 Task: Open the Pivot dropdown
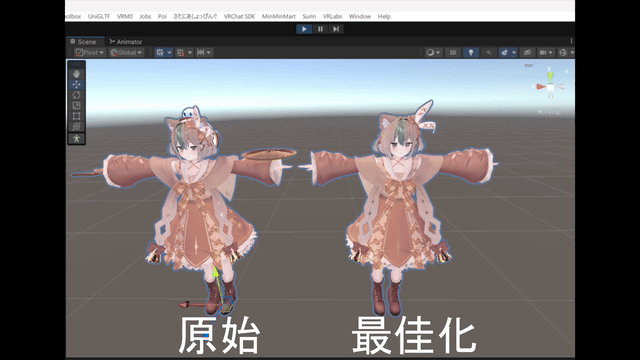point(90,53)
